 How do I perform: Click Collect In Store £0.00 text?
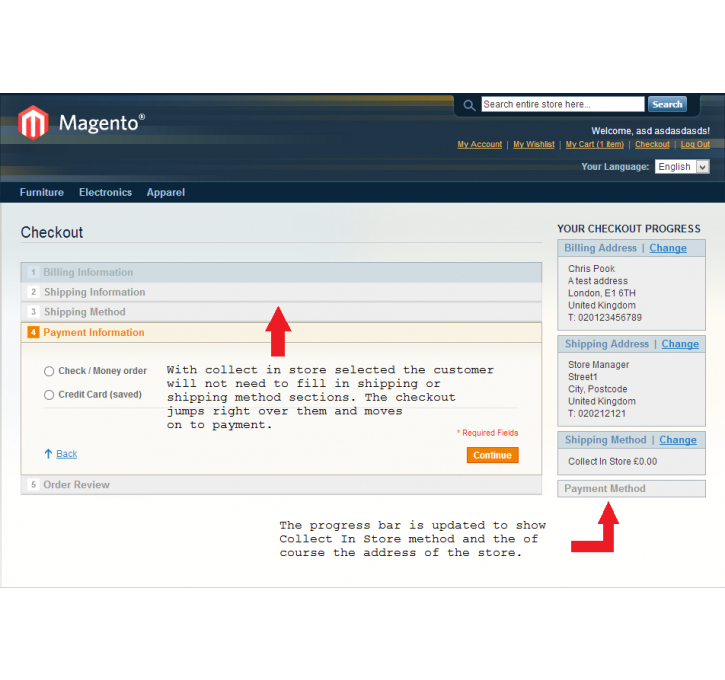point(612,461)
